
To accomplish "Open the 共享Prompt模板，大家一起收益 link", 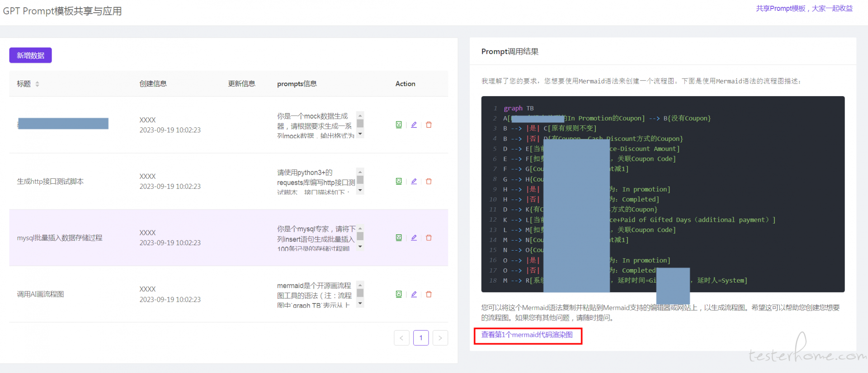I will coord(804,8).
